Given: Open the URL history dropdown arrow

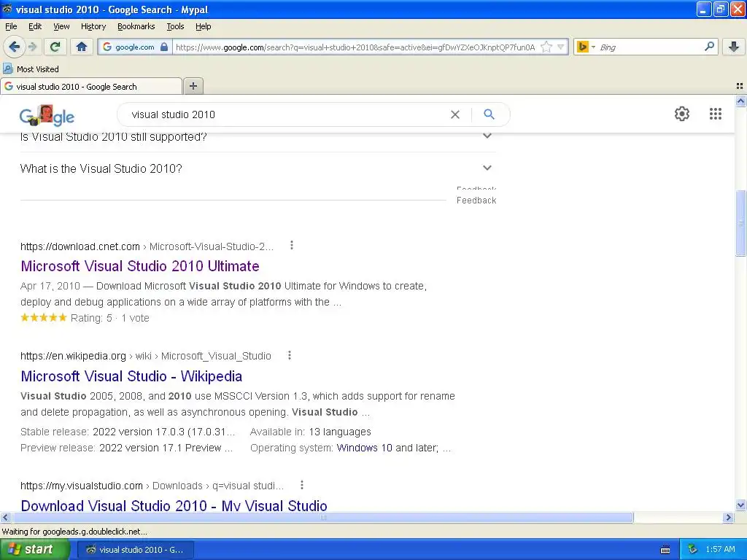Looking at the screenshot, I should 561,47.
